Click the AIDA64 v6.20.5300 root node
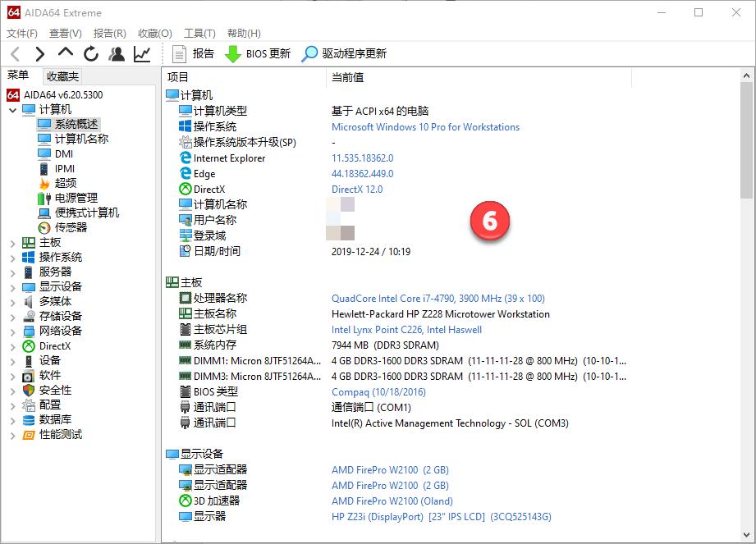 pos(63,95)
